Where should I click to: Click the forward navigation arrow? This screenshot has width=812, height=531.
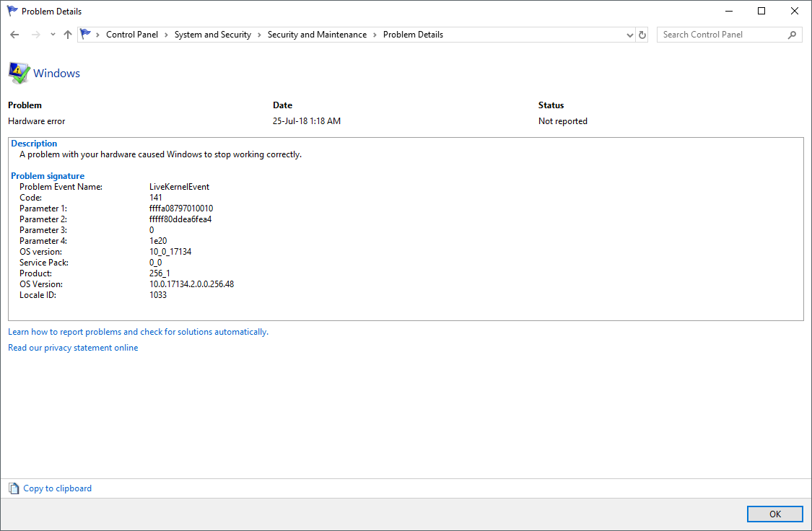click(x=36, y=35)
